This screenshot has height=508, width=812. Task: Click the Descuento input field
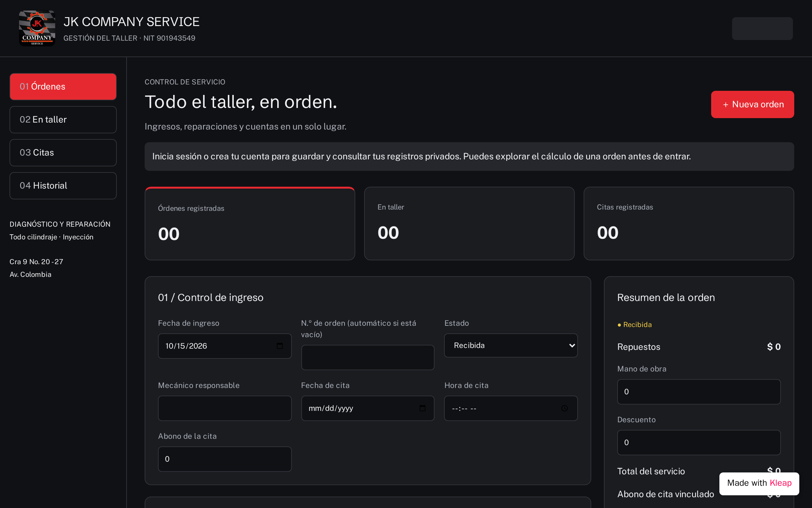[699, 443]
